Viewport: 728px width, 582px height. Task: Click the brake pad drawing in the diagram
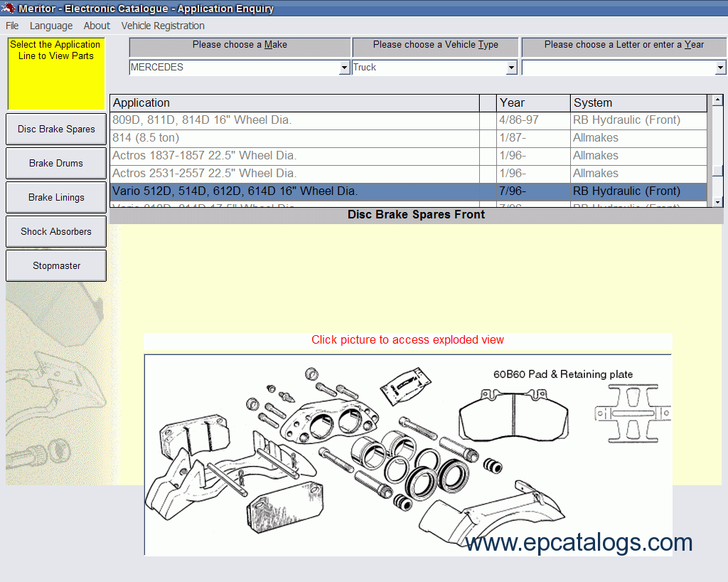tap(513, 416)
